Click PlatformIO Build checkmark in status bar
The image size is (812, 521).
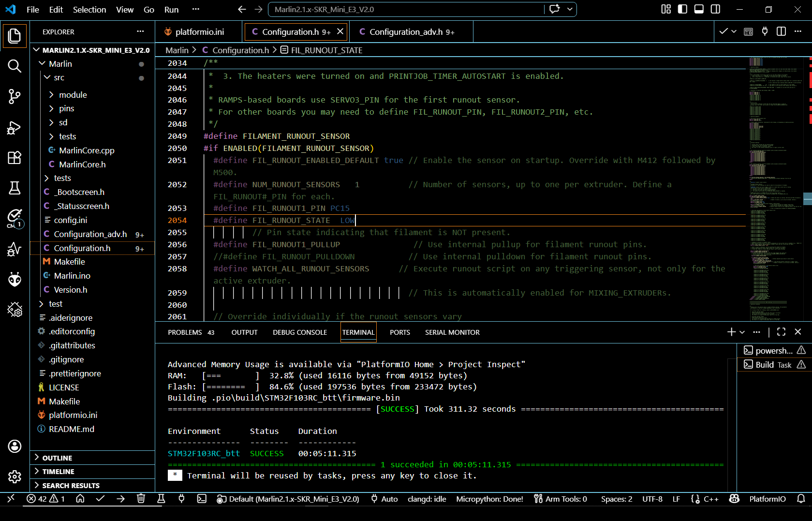tap(100, 499)
